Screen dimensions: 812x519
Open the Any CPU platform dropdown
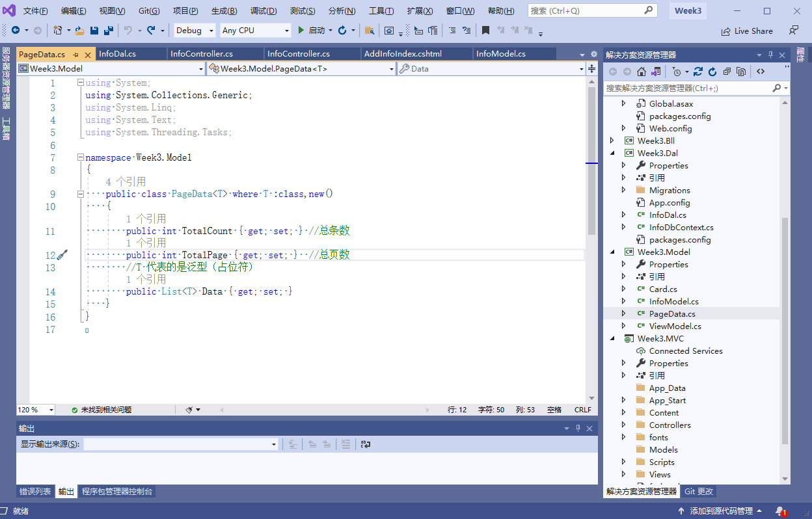coord(256,31)
